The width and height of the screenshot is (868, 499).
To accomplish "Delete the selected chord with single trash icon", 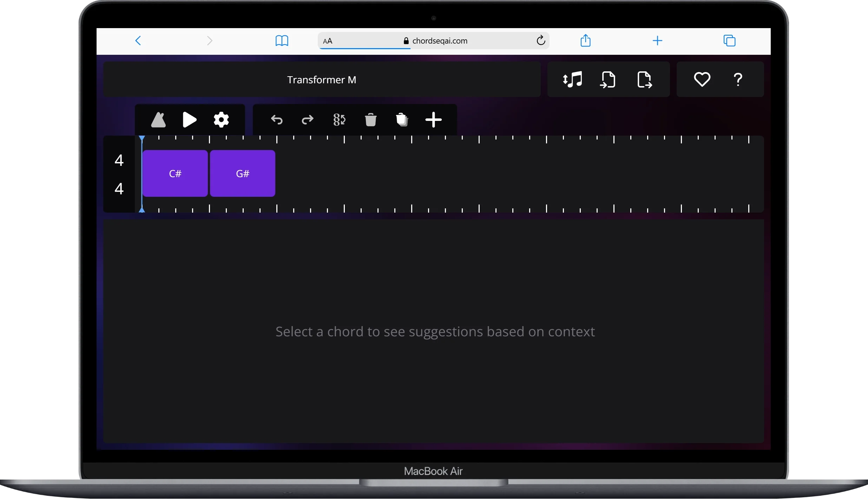I will (x=370, y=120).
